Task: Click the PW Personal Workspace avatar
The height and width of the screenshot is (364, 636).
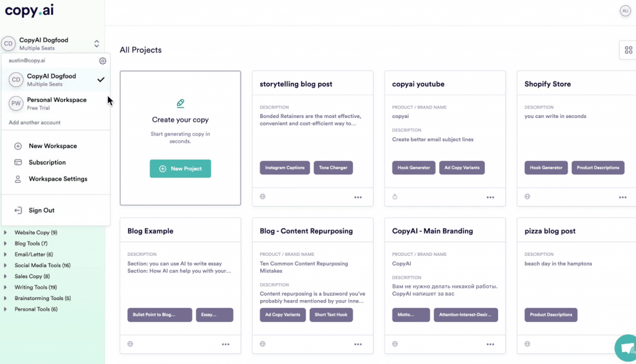Action: [16, 104]
